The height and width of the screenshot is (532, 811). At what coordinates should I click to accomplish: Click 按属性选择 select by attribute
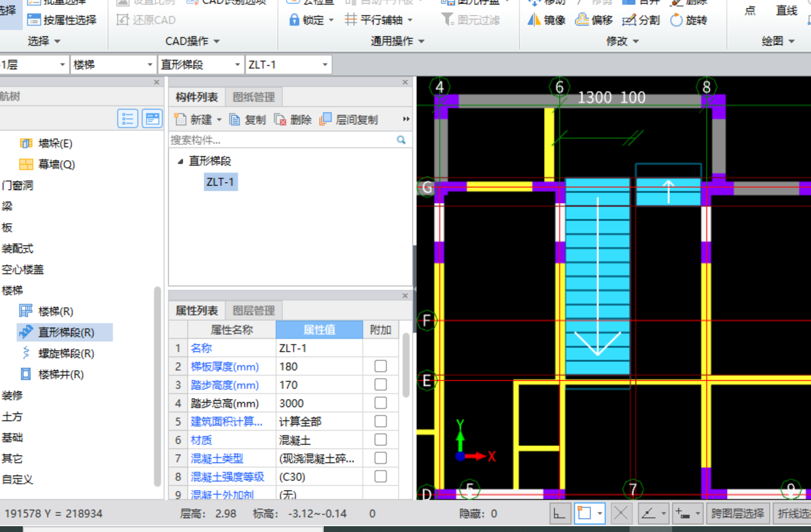[x=62, y=20]
